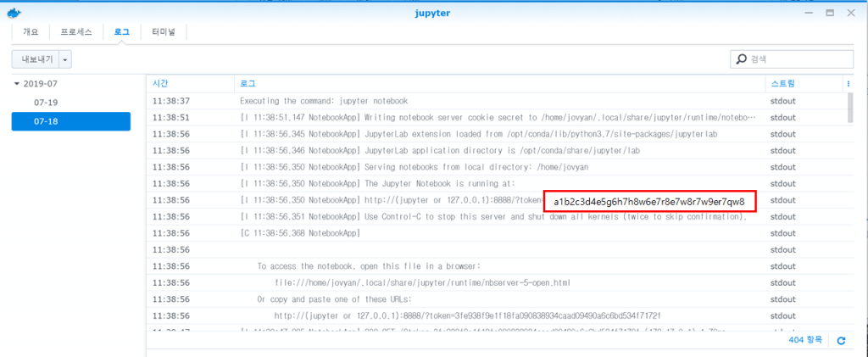Select the 07-18 log date

point(71,121)
